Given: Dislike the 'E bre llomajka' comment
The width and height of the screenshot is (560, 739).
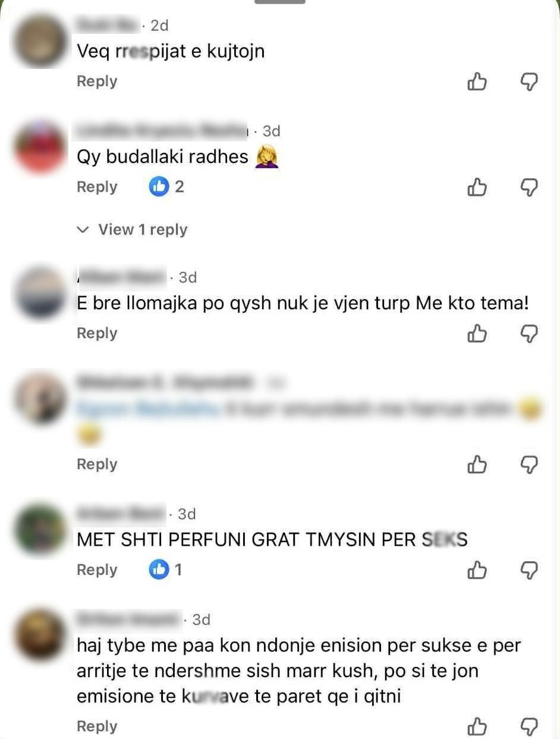Looking at the screenshot, I should tap(528, 334).
